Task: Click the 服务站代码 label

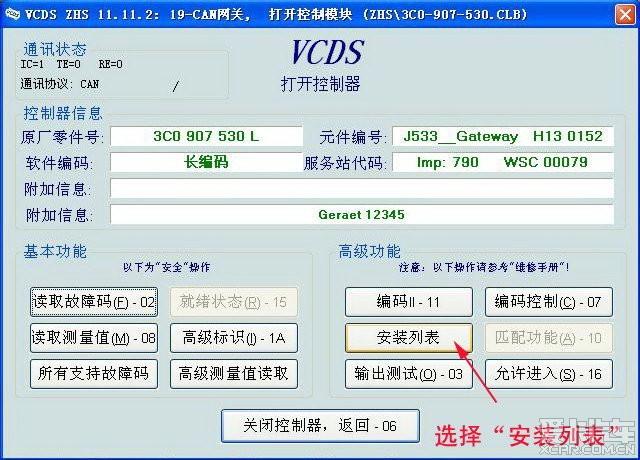Action: tap(345, 163)
